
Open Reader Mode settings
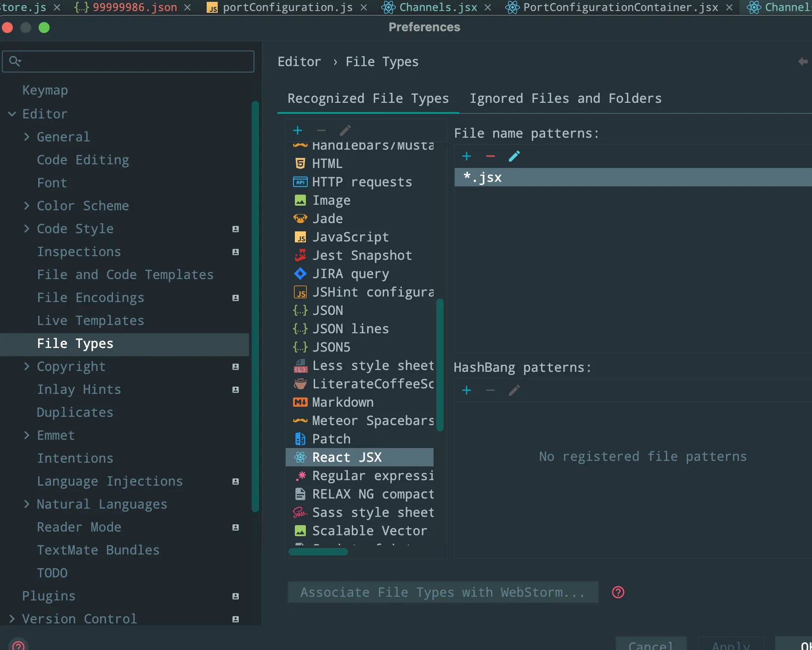click(79, 527)
